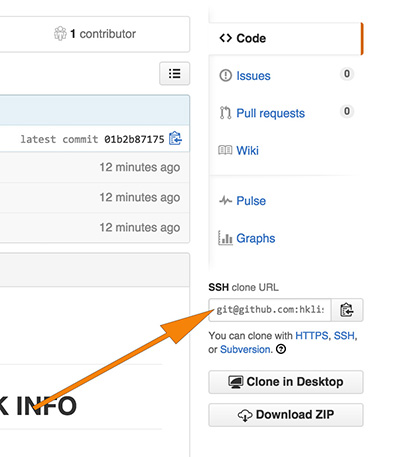Click Download ZIP button
Screen dimensions: 400x457
(286, 415)
